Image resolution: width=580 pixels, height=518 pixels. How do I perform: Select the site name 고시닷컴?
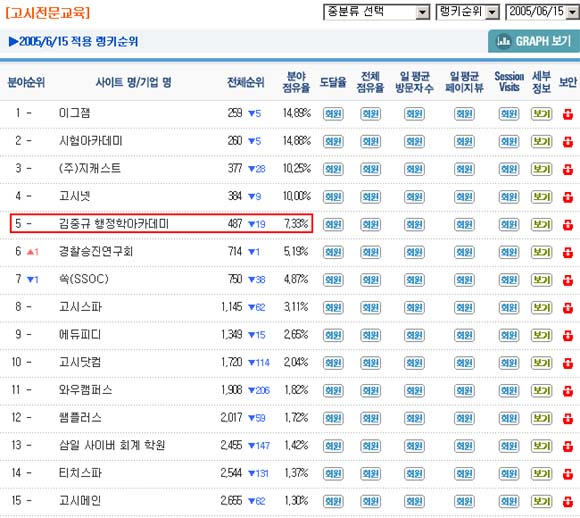[80, 362]
